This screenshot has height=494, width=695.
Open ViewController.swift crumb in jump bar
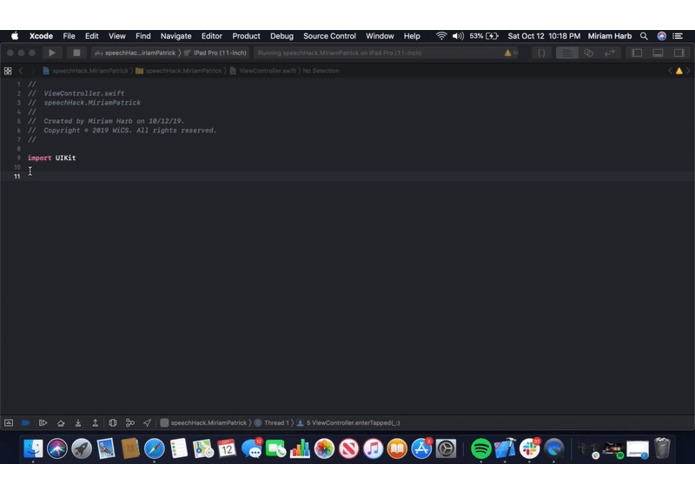click(263, 71)
